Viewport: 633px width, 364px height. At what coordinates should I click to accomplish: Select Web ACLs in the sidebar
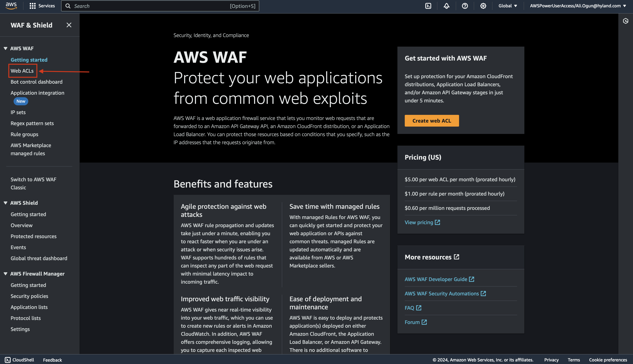[x=22, y=71]
